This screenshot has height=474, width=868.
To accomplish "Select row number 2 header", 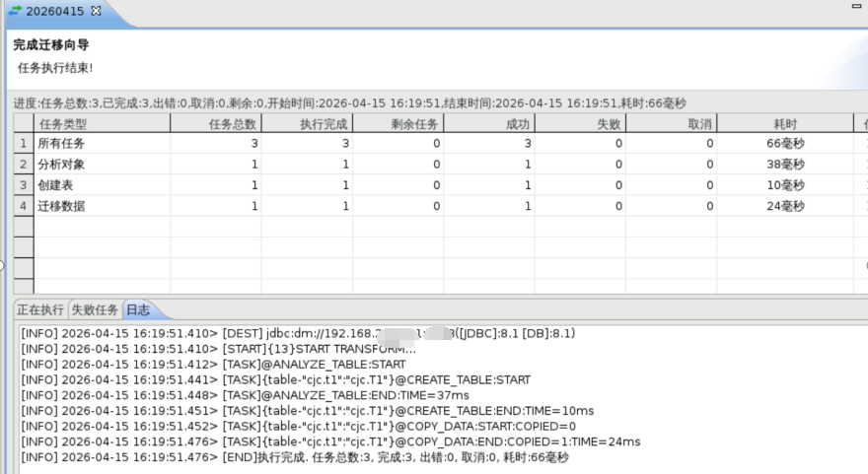I will click(24, 165).
